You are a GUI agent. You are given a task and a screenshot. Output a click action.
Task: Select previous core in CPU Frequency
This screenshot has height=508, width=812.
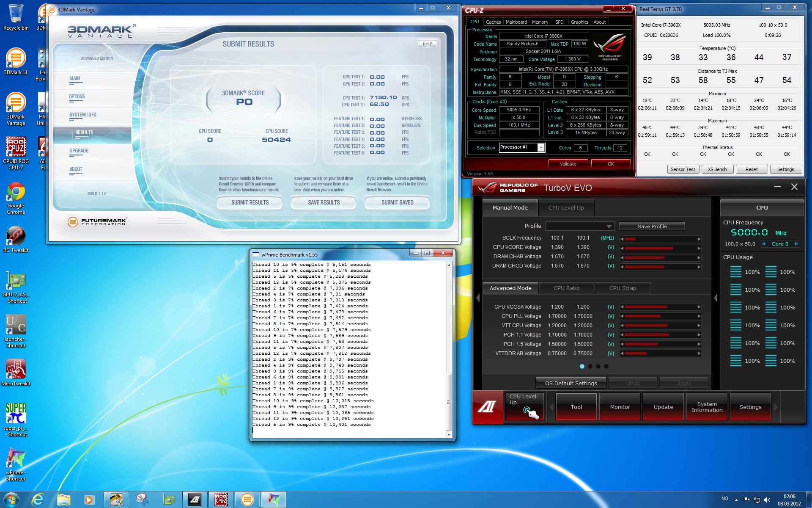764,244
